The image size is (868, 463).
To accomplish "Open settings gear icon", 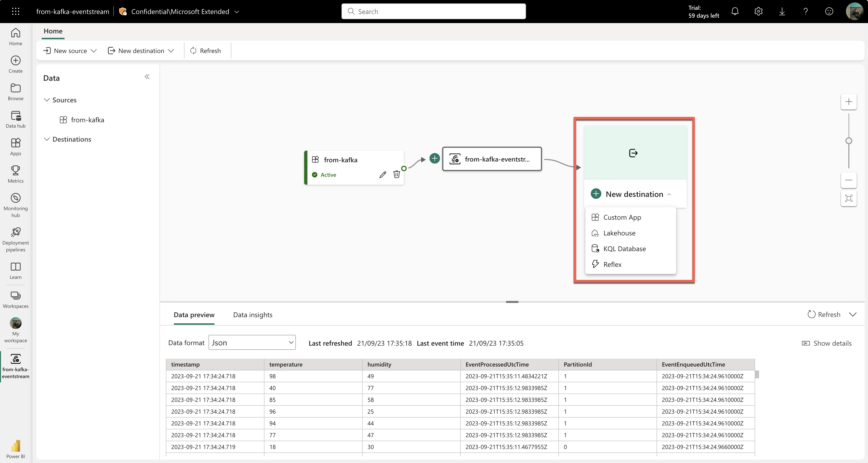I will point(759,12).
